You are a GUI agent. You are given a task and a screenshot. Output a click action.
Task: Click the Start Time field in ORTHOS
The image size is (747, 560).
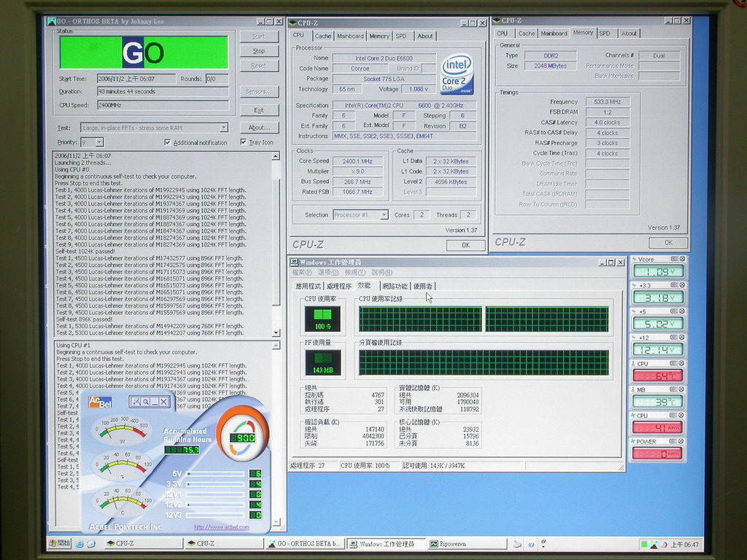click(x=136, y=79)
